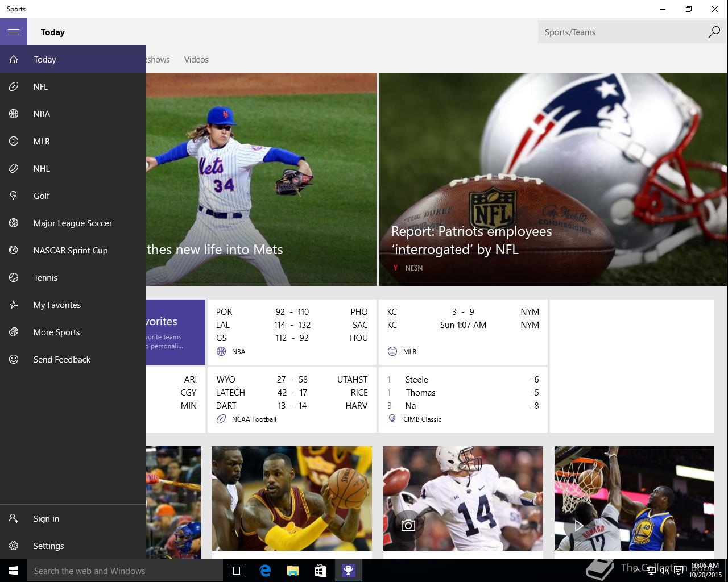Click the Sun 1:07 AM game row

coord(463,325)
